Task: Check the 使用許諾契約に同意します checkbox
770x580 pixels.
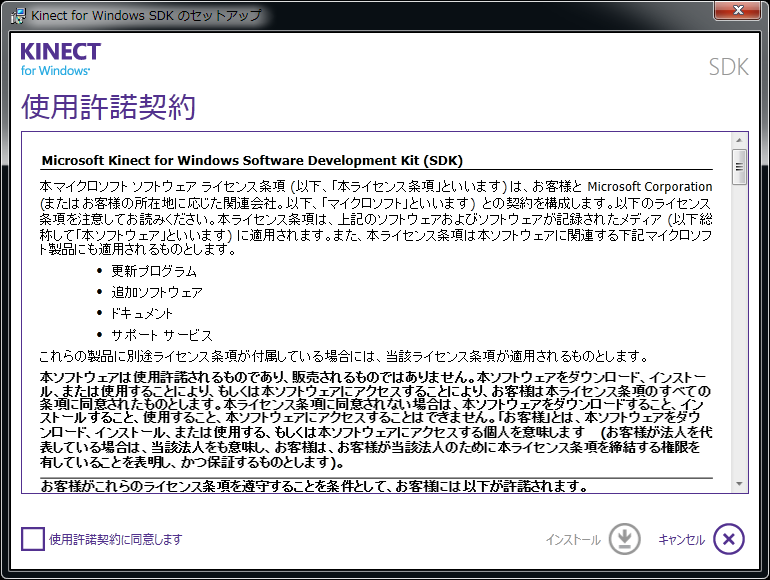Action: [x=33, y=539]
